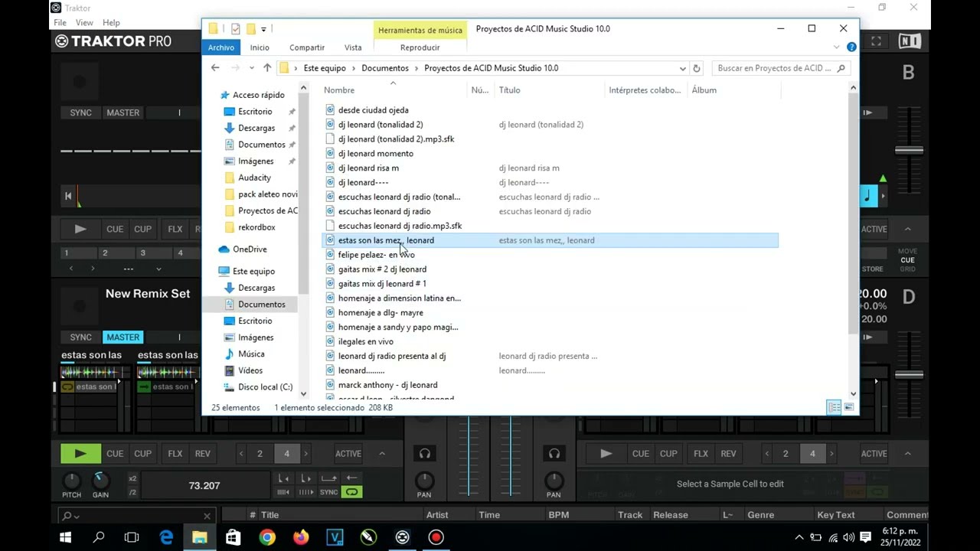Toggle MASTER on upper-left deck A
This screenshot has width=980, height=551.
pos(122,112)
